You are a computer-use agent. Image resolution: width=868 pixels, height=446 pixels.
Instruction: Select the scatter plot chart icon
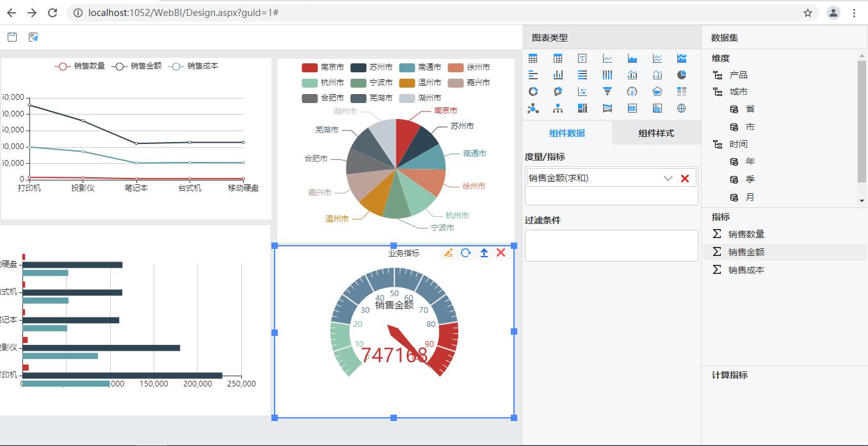pyautogui.click(x=583, y=92)
